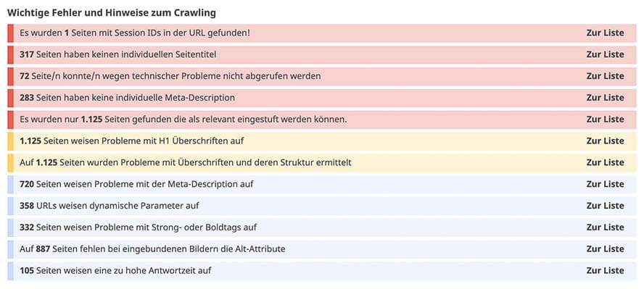The width and height of the screenshot is (644, 289).
Task: Click the 'Wichtige Fehler und Hinweise zum Crawling' heading
Action: (x=112, y=13)
